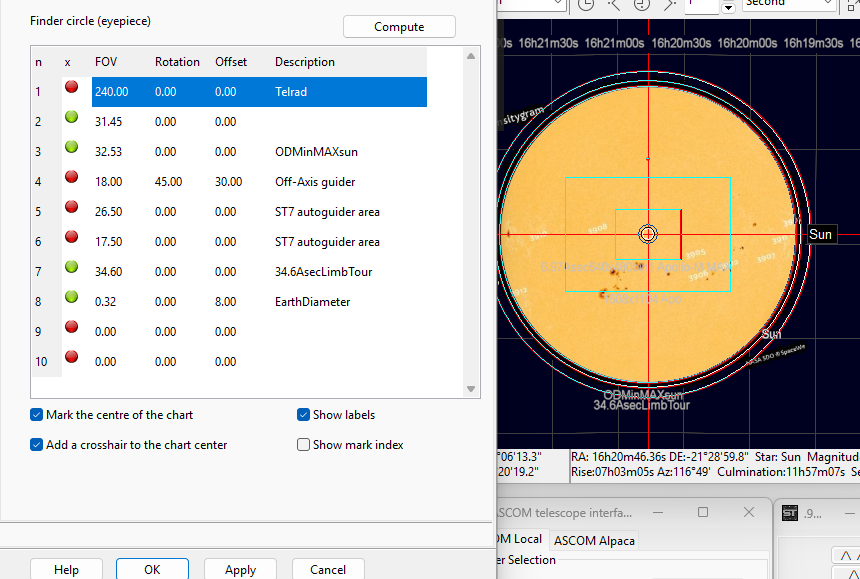The image size is (860, 579).
Task: Toggle red indicator for ST7 autoguider 26.50 row
Action: 71,207
